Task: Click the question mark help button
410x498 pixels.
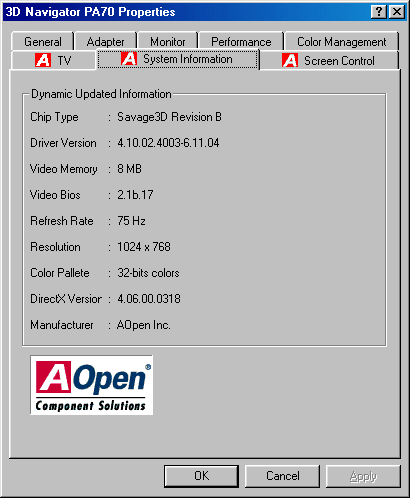Action: point(379,12)
